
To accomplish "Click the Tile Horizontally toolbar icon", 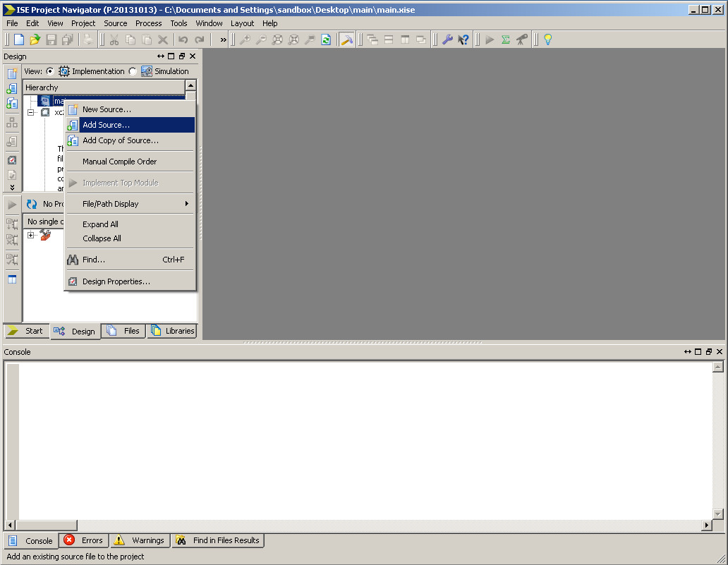I will [389, 40].
